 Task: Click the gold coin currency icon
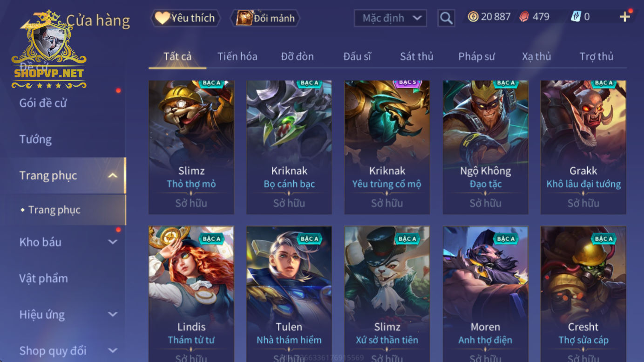click(473, 17)
